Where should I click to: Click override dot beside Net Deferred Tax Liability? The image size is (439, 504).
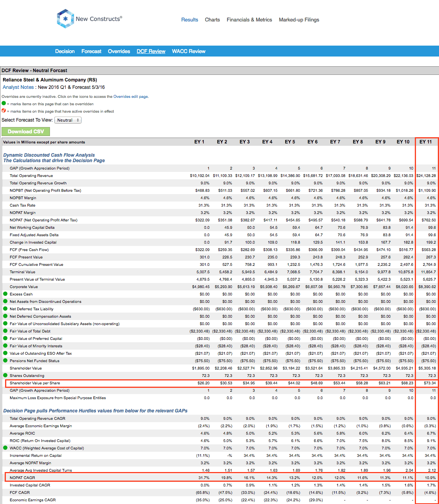(5, 309)
